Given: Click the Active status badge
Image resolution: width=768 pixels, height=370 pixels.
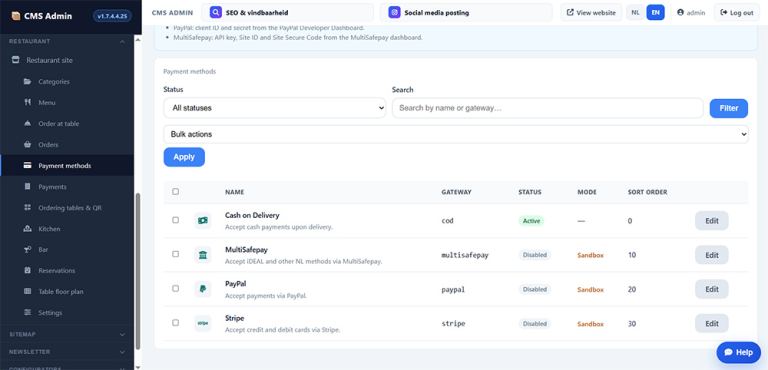Looking at the screenshot, I should tap(531, 221).
